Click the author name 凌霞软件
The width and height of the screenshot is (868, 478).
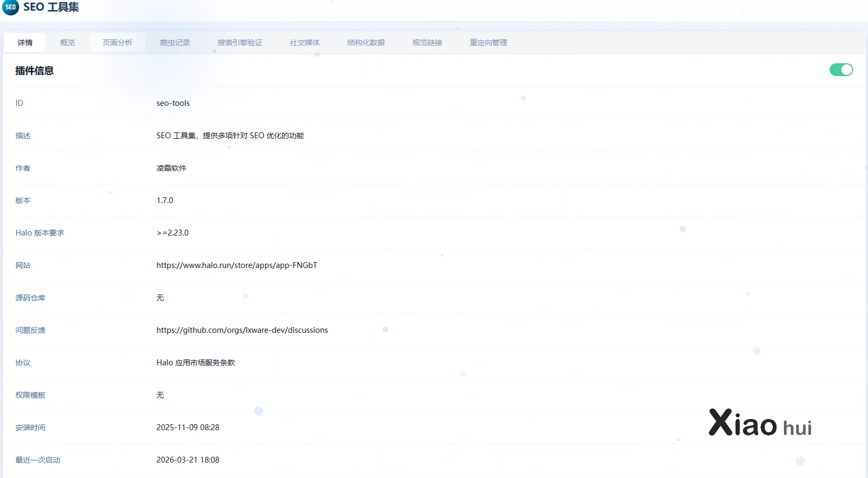pyautogui.click(x=171, y=168)
